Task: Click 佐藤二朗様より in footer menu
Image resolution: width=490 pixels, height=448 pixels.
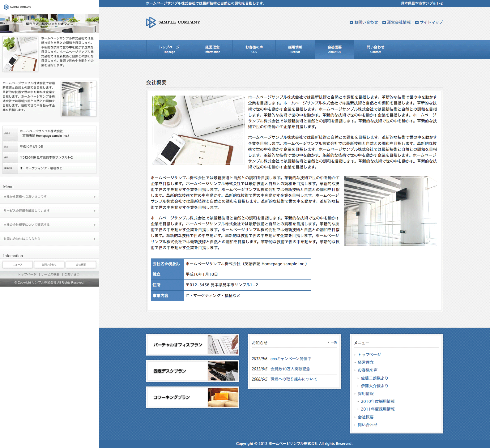Action: pos(374,378)
